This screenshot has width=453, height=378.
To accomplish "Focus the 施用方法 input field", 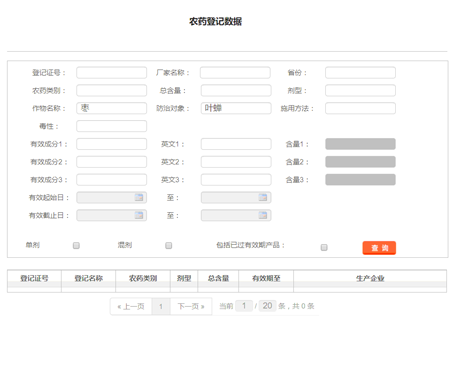I will coord(360,108).
